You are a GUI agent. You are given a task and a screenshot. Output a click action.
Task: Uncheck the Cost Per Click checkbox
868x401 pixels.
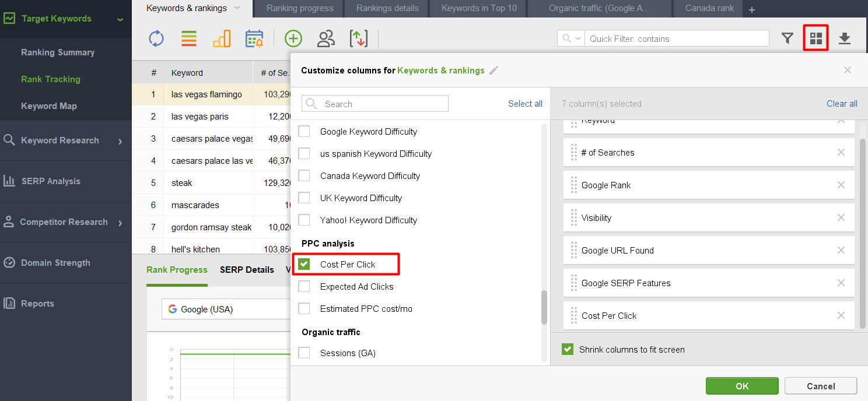click(x=304, y=264)
